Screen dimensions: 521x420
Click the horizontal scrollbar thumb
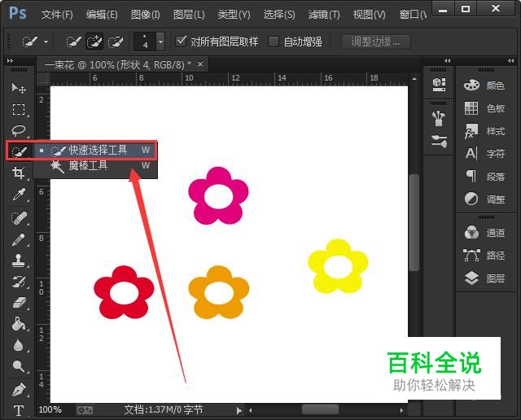pyautogui.click(x=320, y=409)
